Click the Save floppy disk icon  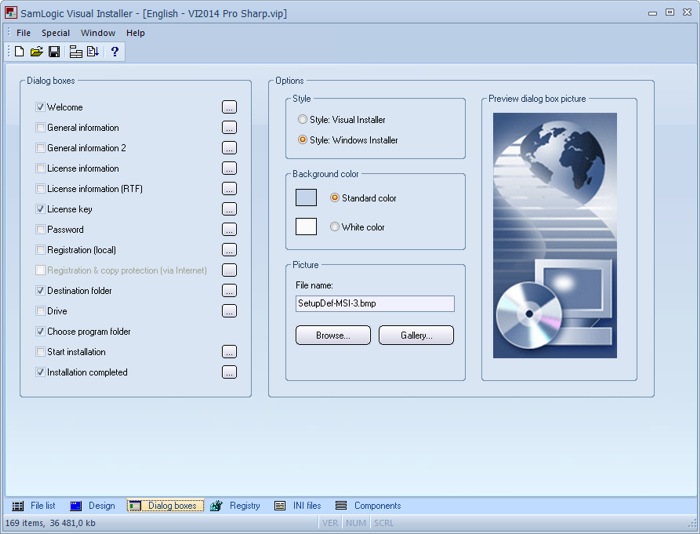click(x=54, y=52)
